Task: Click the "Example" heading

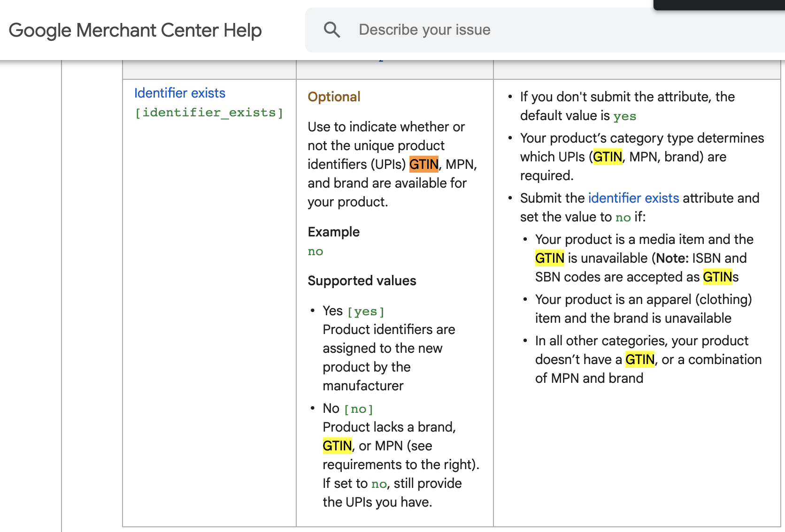Action: (x=333, y=232)
